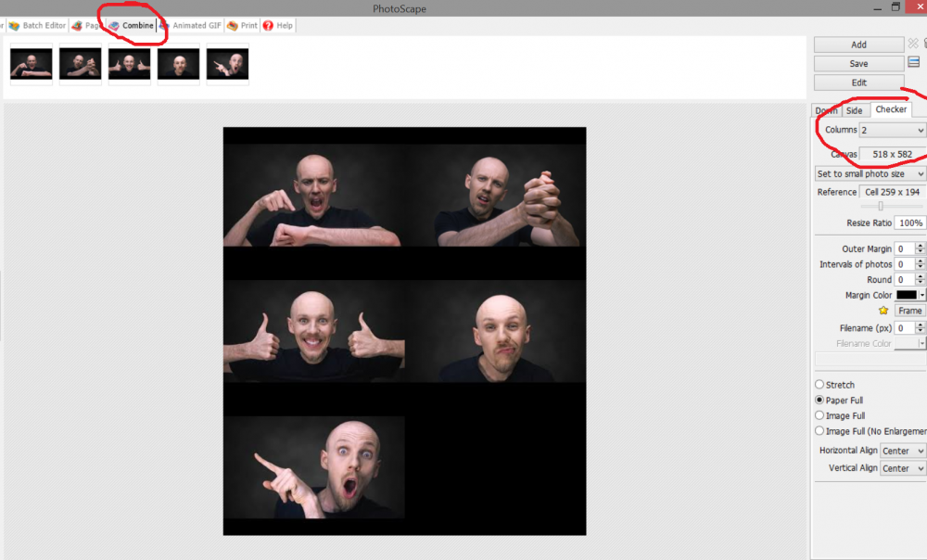The height and width of the screenshot is (560, 927).
Task: Select the Image Full radio option
Action: point(819,416)
